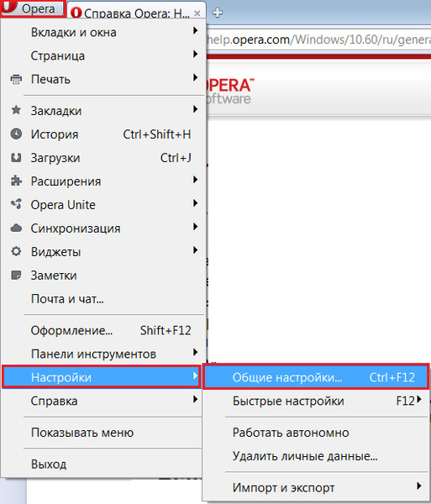Select the Синхронизация menu entry
Viewport: 431px width, 504px height.
tap(102, 228)
